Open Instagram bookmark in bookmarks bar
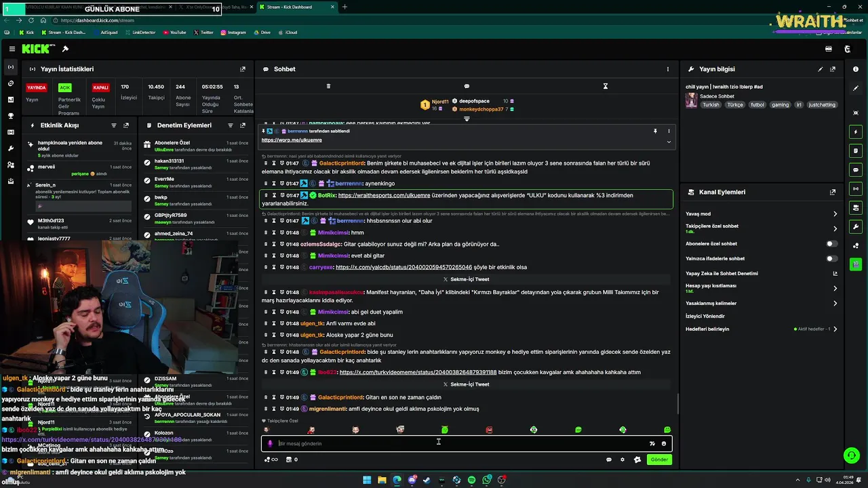Viewport: 868px width, 488px height. point(233,33)
